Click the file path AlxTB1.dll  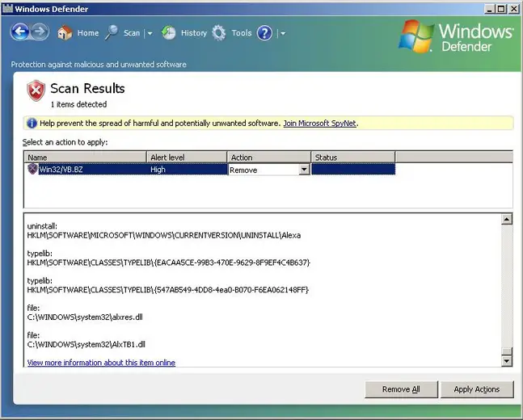(x=86, y=344)
